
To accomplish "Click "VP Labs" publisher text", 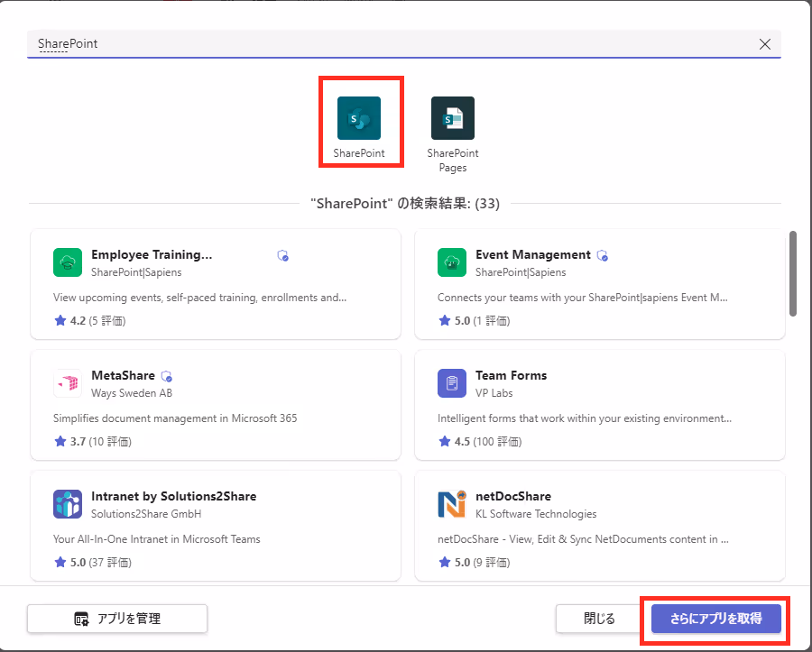I will tap(494, 393).
